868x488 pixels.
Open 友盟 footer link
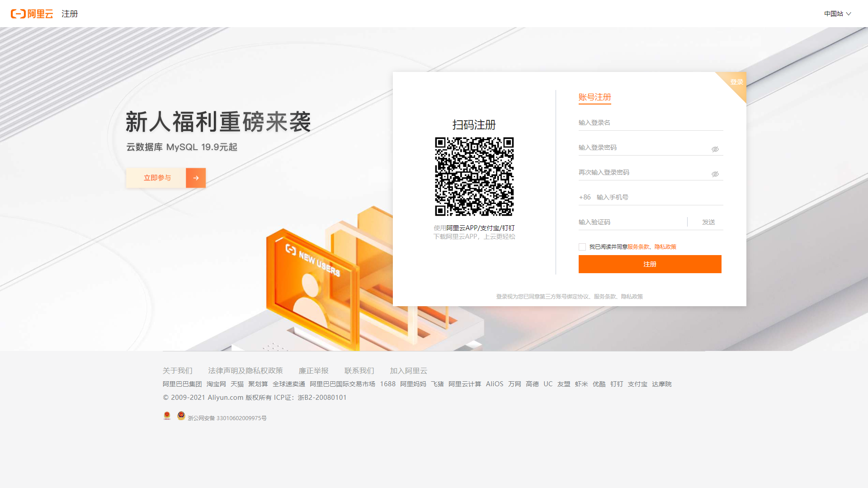[x=564, y=384]
